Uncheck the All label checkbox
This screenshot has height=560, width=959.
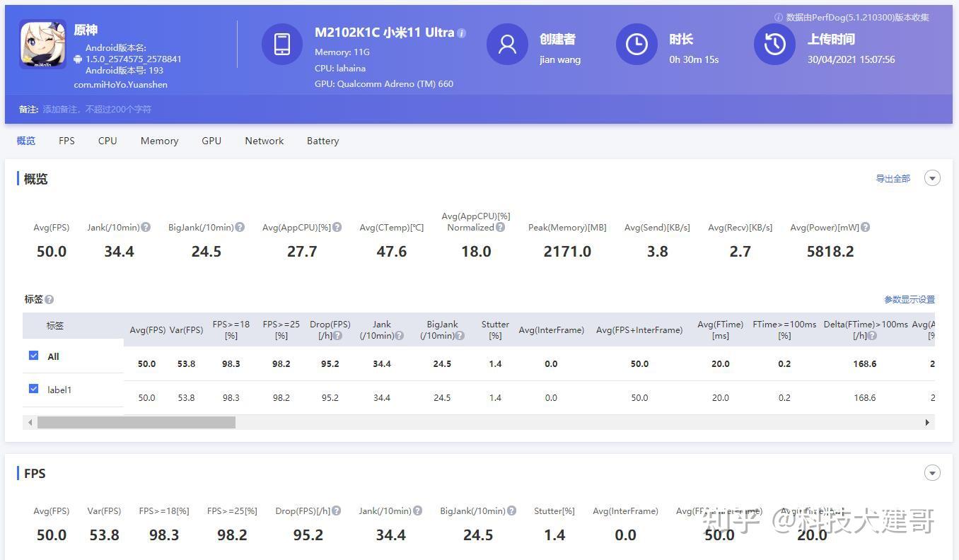pyautogui.click(x=33, y=356)
